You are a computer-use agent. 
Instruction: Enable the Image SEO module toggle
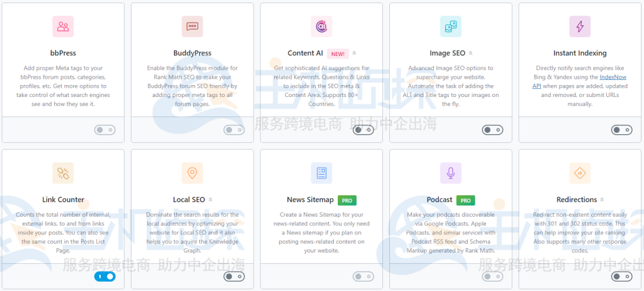point(492,130)
